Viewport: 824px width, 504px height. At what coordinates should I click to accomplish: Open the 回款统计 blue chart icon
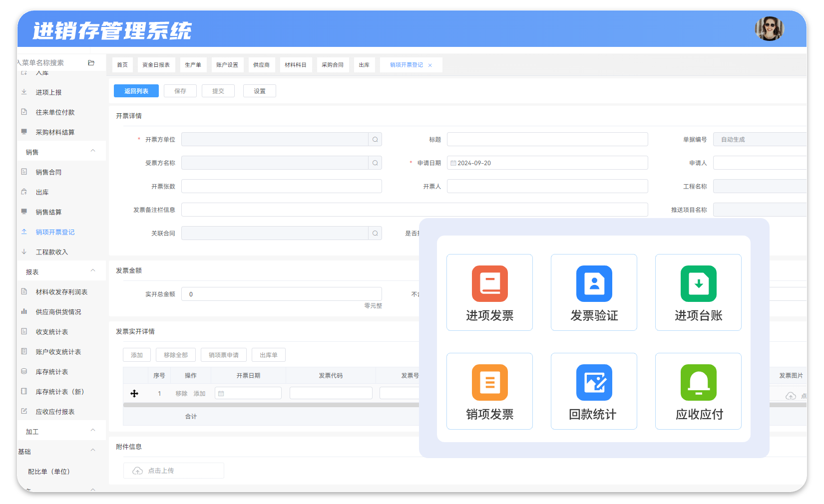(594, 382)
